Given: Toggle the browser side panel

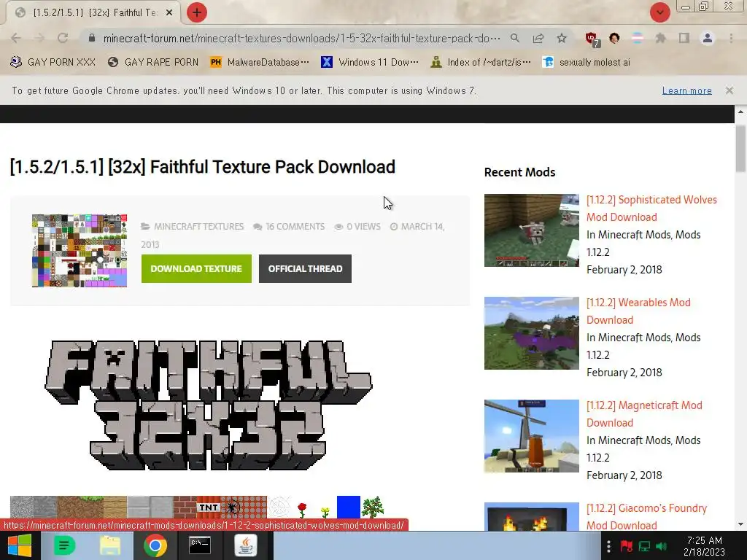Looking at the screenshot, I should tap(684, 38).
